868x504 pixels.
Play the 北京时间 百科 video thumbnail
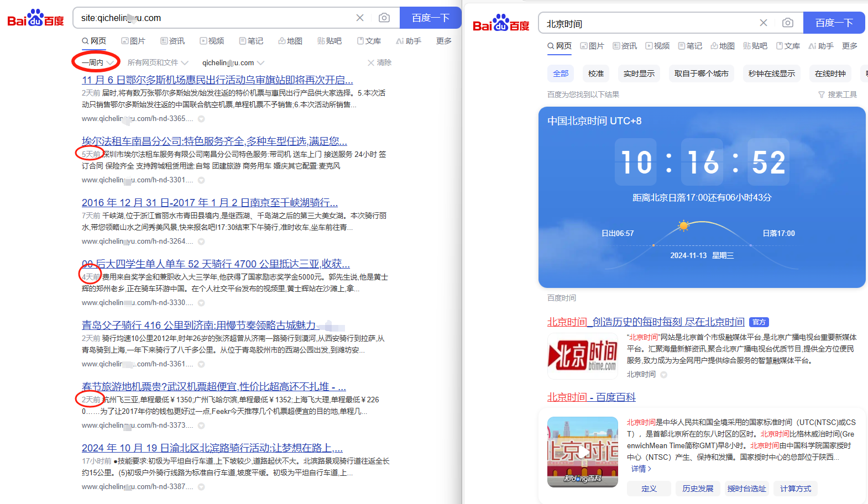click(x=583, y=452)
